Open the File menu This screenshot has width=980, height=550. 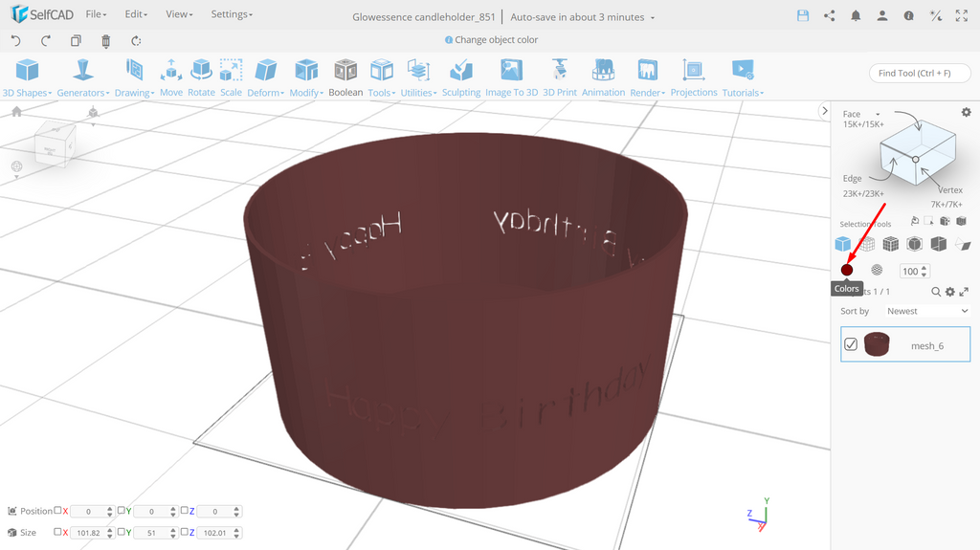coord(97,14)
